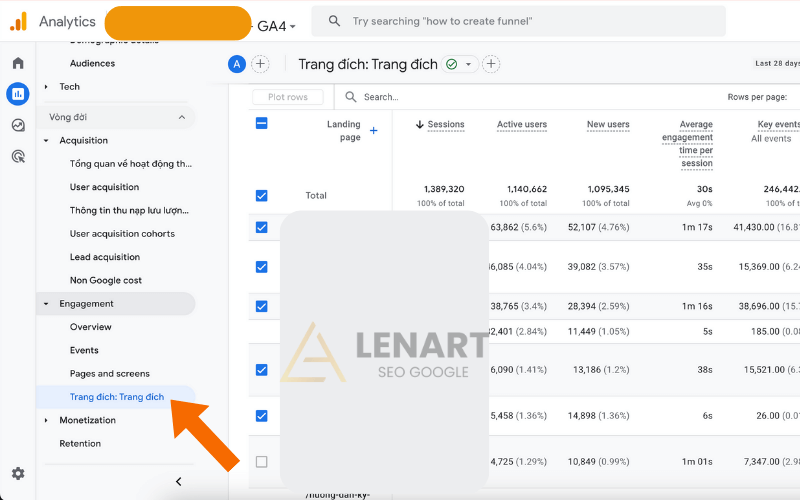Open the Home icon in sidebar
Image resolution: width=800 pixels, height=500 pixels.
[18, 63]
